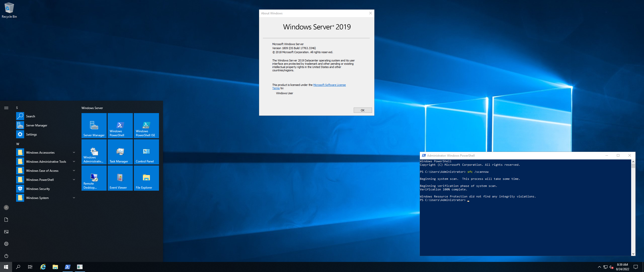Click the PowerShell command prompt line

click(445, 200)
